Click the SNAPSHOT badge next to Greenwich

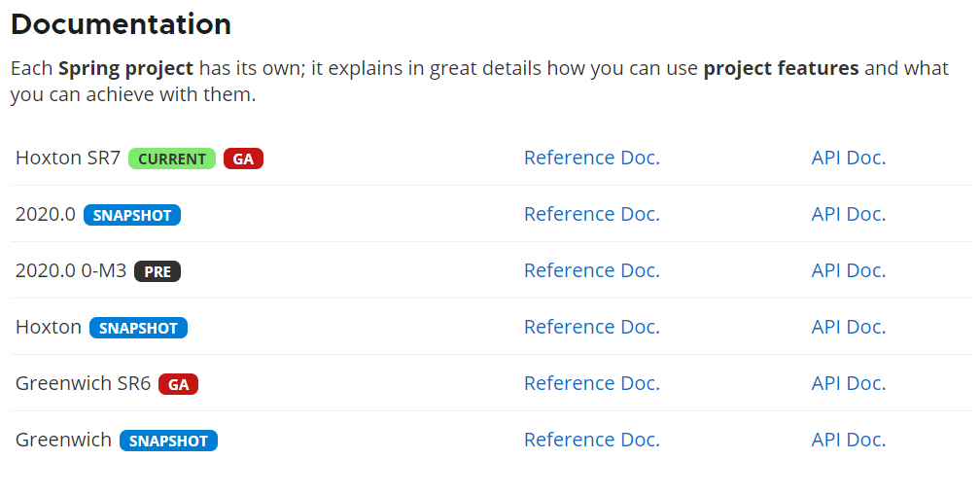(169, 441)
